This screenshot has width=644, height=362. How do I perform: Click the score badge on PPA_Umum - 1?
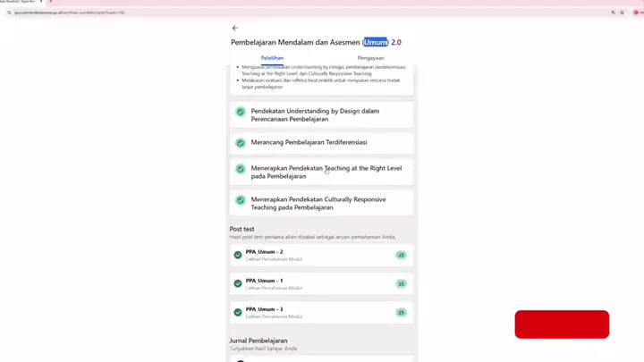click(401, 283)
